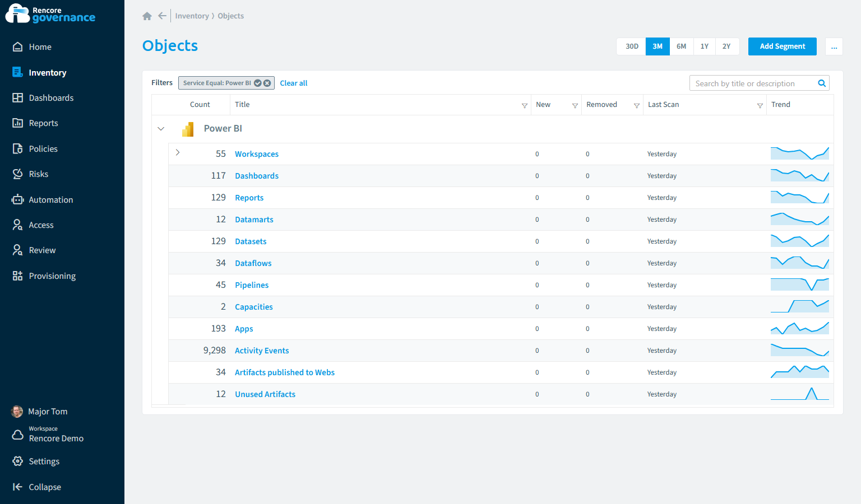This screenshot has width=861, height=504.
Task: Click the search magnifier icon
Action: (822, 83)
